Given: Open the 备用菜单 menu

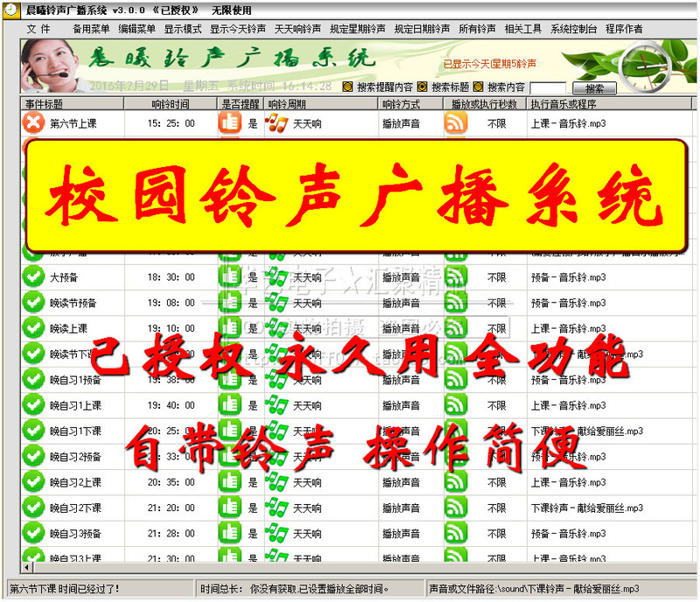Looking at the screenshot, I should click(x=91, y=29).
